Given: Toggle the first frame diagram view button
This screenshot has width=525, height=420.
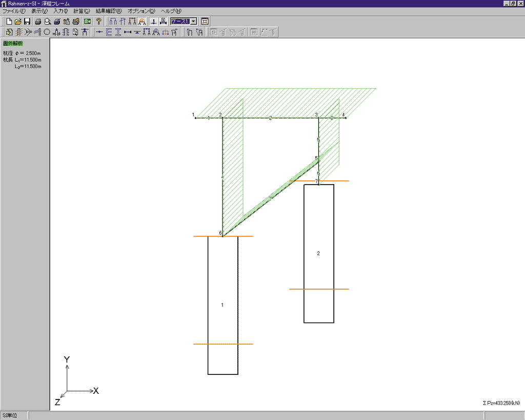Looking at the screenshot, I should pyautogui.click(x=113, y=22).
